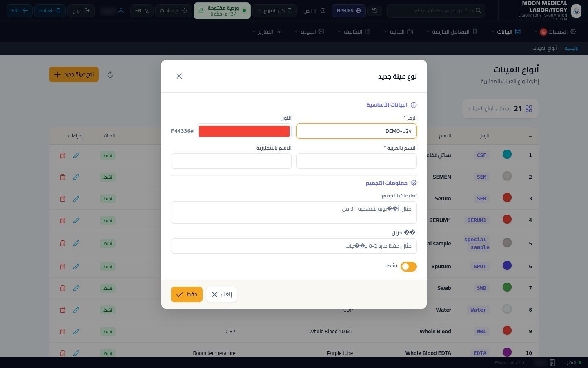Expand the Data (البيانات) menu
Viewport: 588px width, 368px height.
[506, 31]
